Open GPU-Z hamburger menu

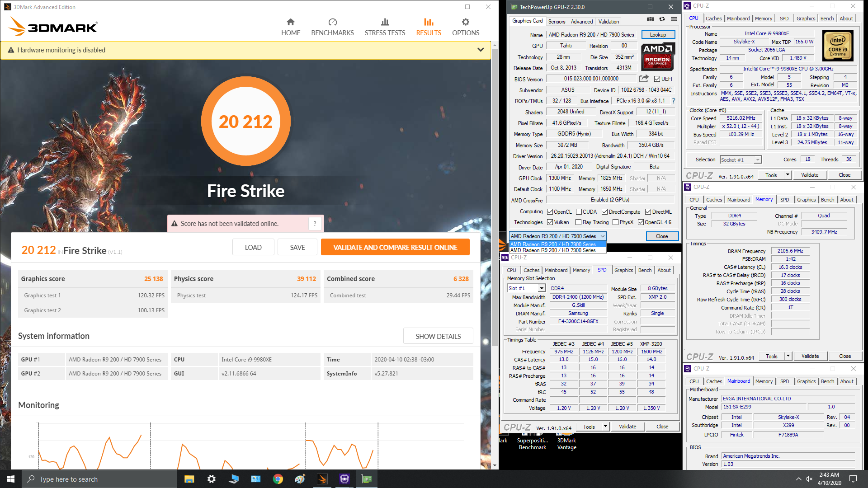pos(674,19)
